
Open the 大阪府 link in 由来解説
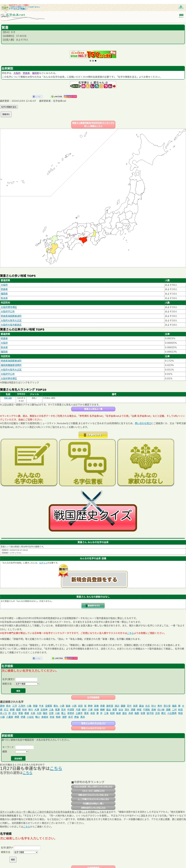(x=17, y=73)
